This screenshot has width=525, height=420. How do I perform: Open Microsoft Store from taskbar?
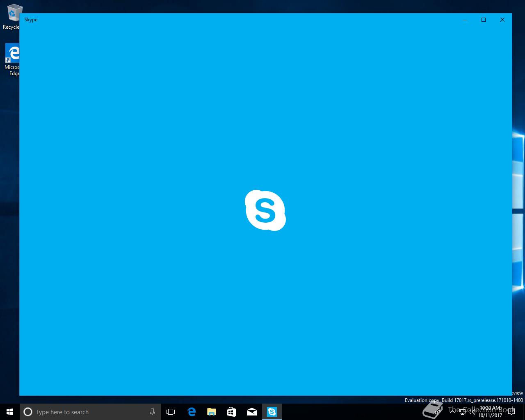(232, 412)
